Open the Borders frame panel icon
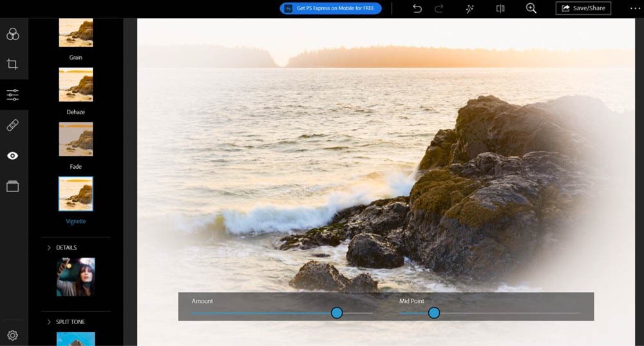 [x=13, y=186]
